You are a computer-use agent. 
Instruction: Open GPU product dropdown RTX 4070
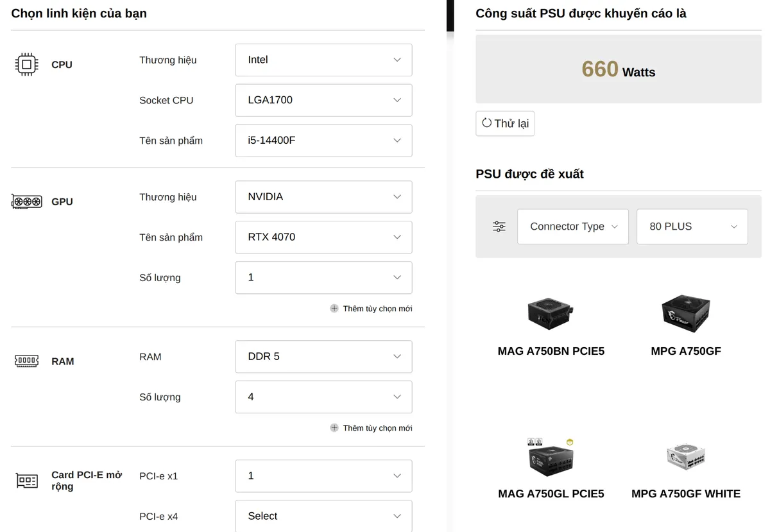(323, 237)
